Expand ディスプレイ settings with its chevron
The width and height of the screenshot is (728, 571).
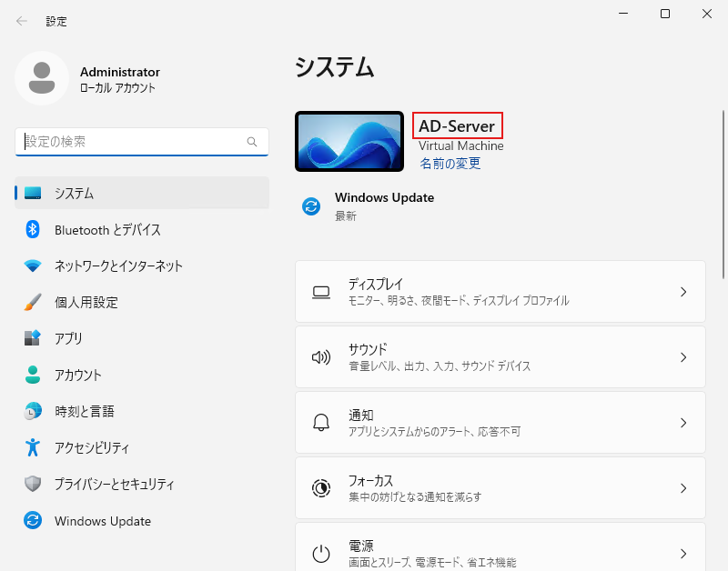[x=683, y=292]
